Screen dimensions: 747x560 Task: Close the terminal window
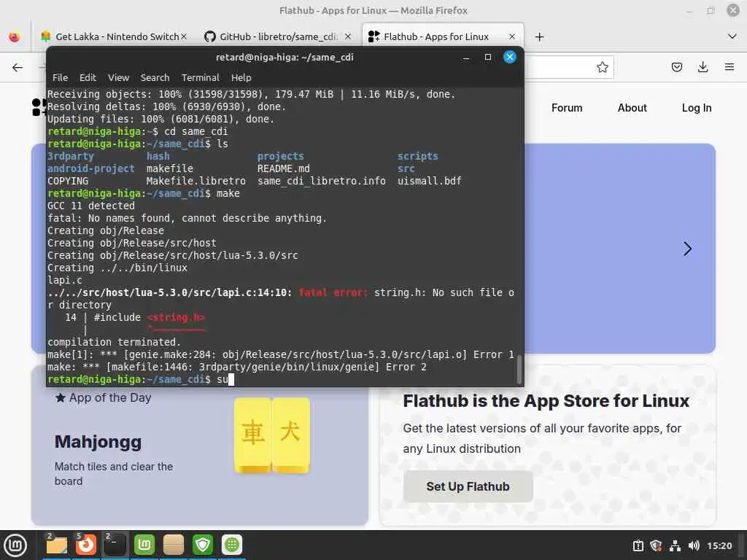[x=509, y=57]
